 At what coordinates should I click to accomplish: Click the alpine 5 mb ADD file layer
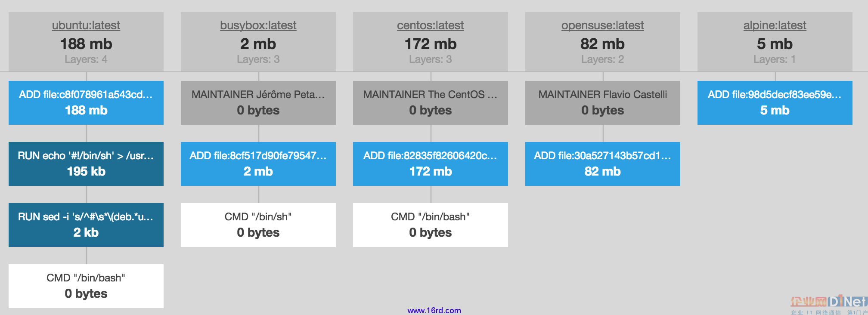(x=775, y=103)
